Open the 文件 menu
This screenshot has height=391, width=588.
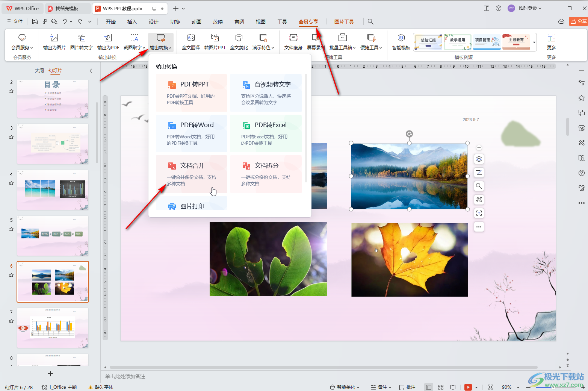pyautogui.click(x=15, y=21)
